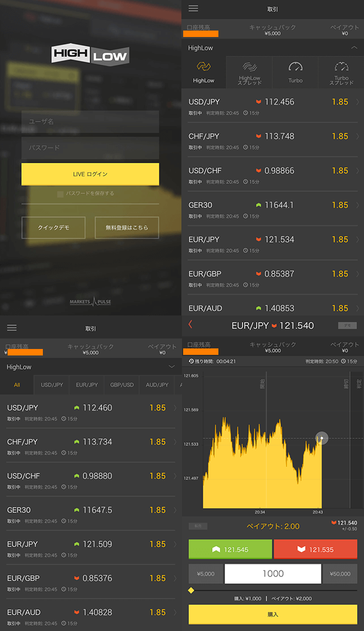The height and width of the screenshot is (631, 364).
Task: Go back using the red back arrow
Action: (x=190, y=324)
